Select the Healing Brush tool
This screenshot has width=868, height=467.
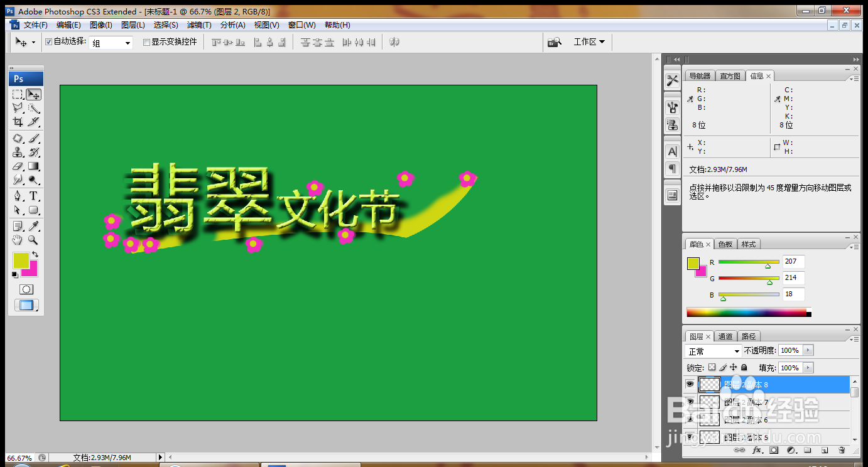pos(18,139)
